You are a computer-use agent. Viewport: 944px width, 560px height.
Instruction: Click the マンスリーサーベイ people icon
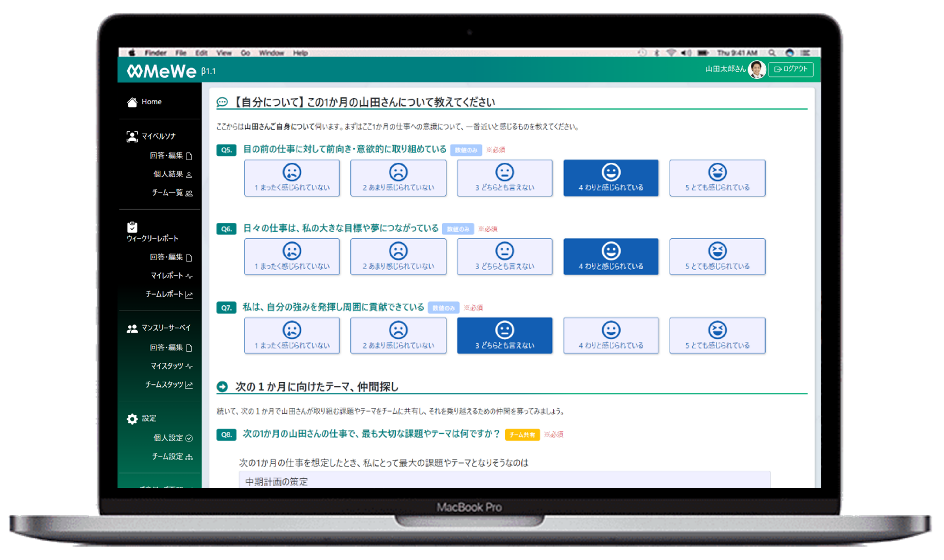click(x=132, y=328)
